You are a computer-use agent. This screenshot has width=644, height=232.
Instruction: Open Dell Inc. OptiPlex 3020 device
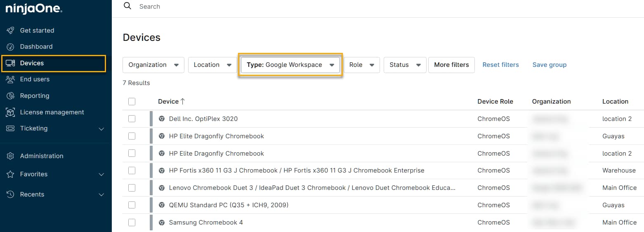point(203,119)
